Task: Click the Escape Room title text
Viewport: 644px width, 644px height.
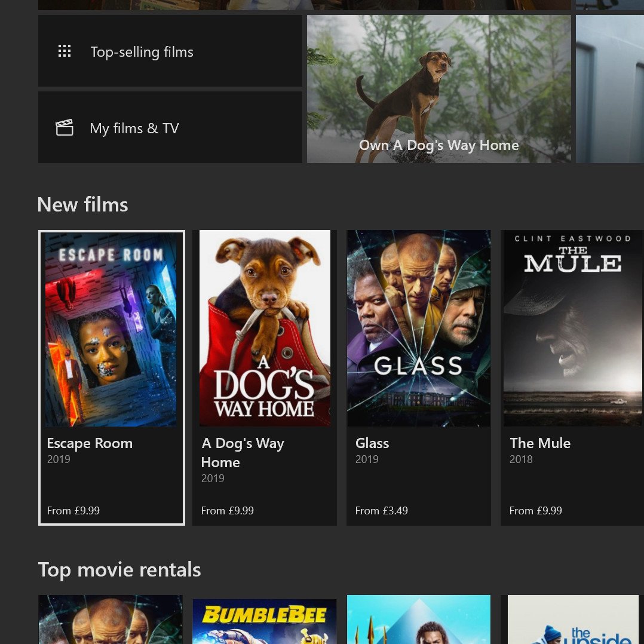Action: (90, 443)
